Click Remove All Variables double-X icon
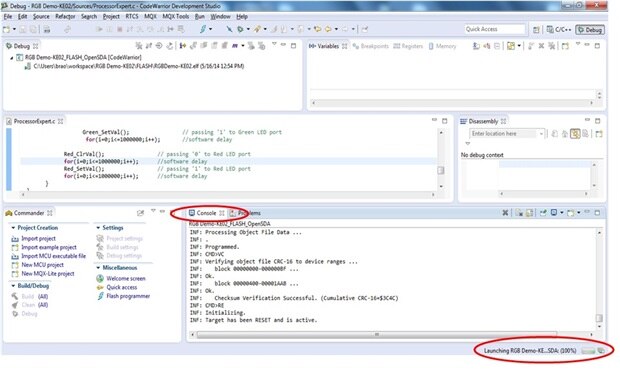The height and width of the screenshot is (371, 620). click(x=552, y=46)
